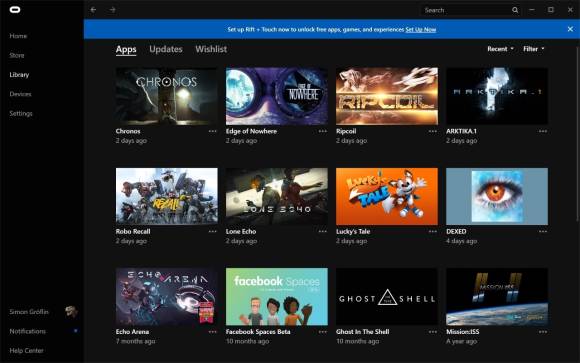Image resolution: width=580 pixels, height=363 pixels.
Task: Click the Search input field
Action: (466, 10)
